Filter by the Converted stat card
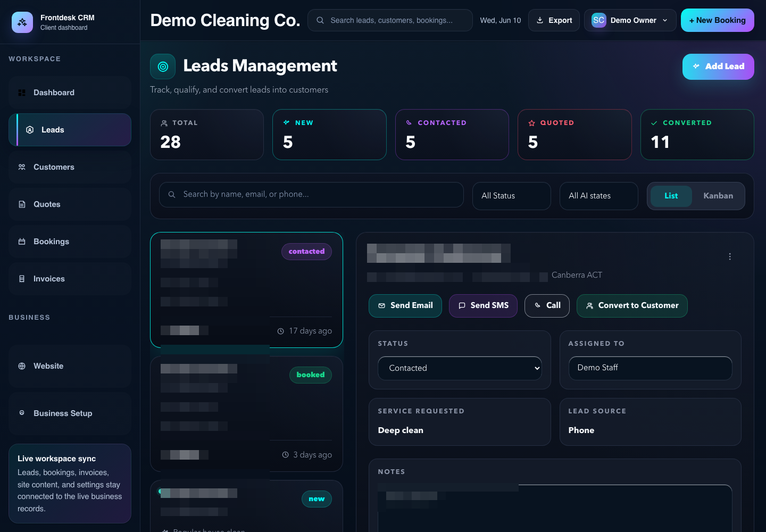Image resolution: width=766 pixels, height=532 pixels. tap(697, 135)
